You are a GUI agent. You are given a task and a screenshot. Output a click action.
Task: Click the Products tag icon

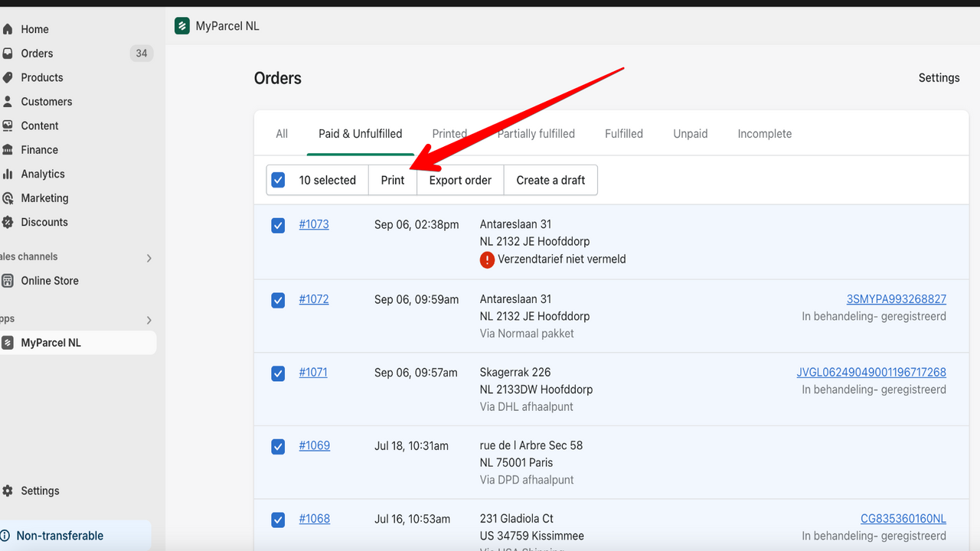click(x=8, y=77)
